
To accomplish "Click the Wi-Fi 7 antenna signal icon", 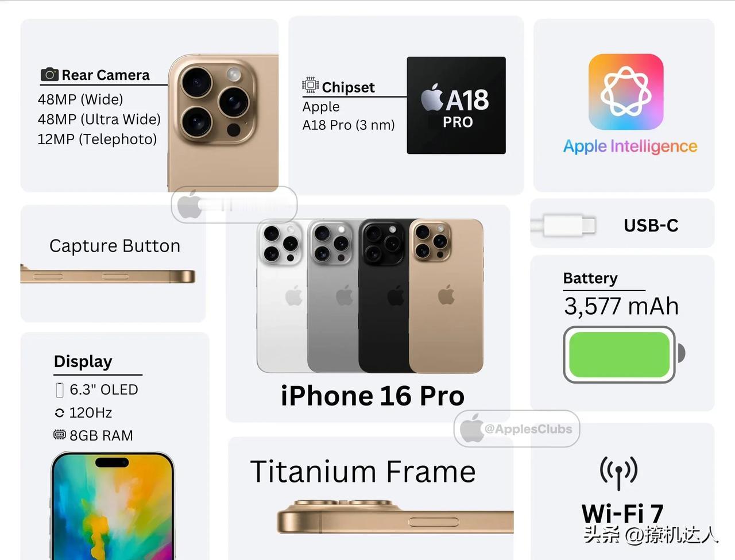I will 618,473.
